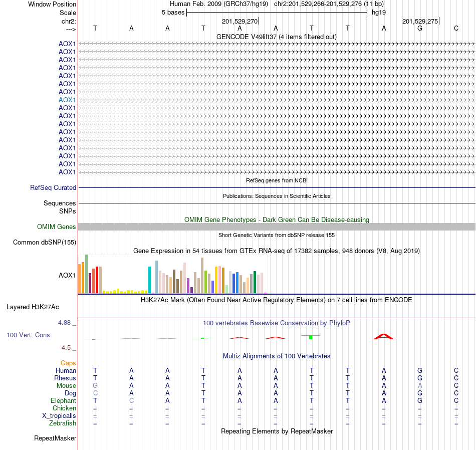The image size is (476, 450).
Task: Open Repeating Elements by RepeatMasker title
Action: 277,431
